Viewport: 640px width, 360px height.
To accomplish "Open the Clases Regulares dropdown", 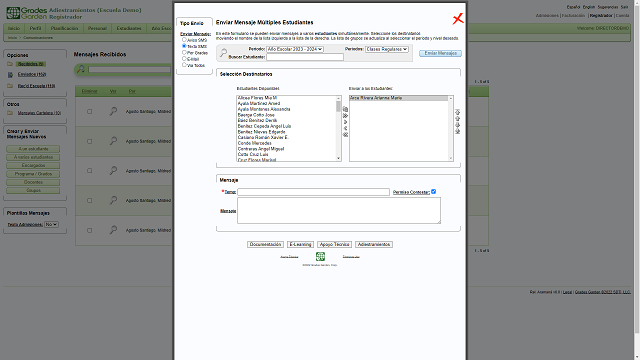I will click(x=387, y=49).
